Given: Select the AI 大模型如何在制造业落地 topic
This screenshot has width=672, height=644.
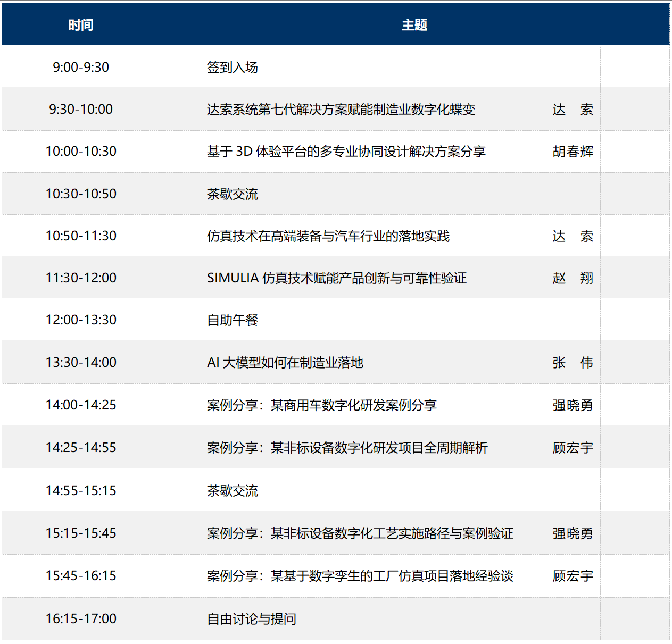Looking at the screenshot, I should 285,363.
